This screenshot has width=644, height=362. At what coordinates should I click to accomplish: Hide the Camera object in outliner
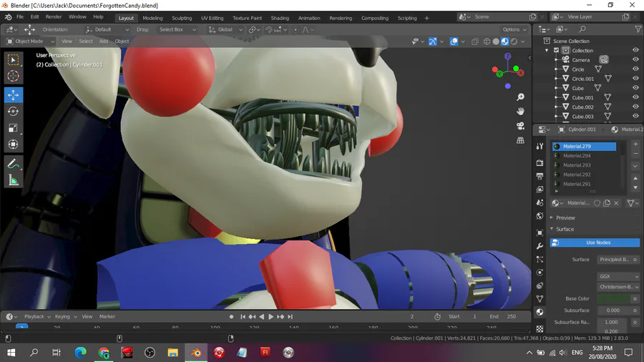[635, 60]
